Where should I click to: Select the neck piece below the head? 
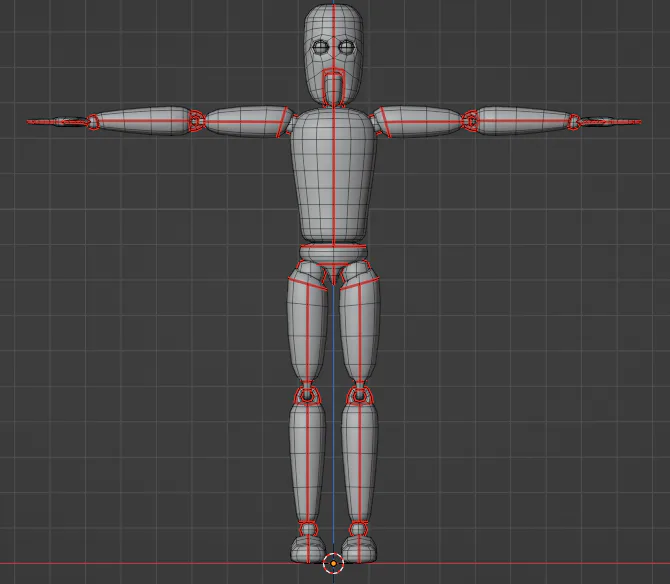334,88
